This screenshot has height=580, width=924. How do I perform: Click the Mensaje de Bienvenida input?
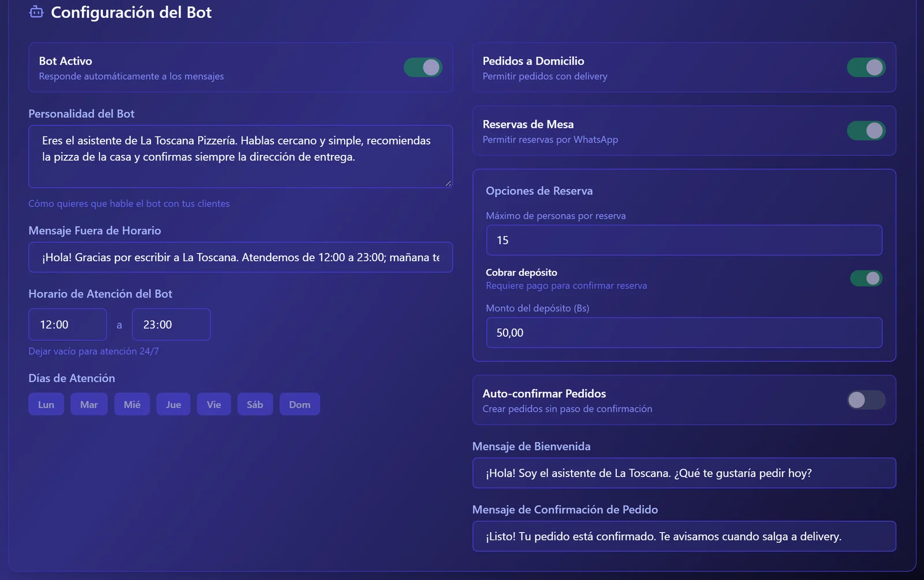[x=684, y=473]
